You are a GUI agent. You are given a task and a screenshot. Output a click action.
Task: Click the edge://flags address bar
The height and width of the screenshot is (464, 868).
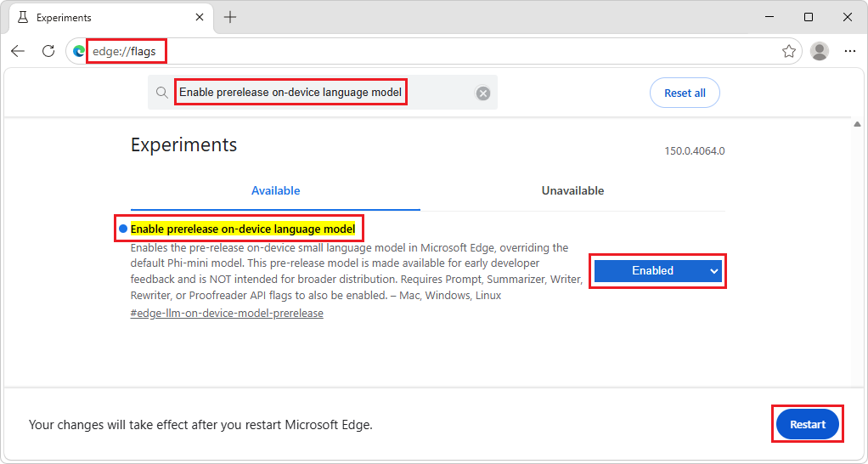click(431, 52)
